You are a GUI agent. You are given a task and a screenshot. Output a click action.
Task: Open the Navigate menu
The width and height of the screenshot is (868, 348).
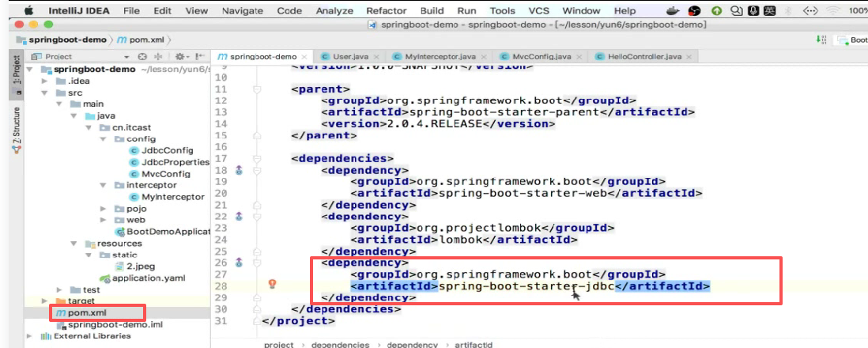click(x=243, y=10)
